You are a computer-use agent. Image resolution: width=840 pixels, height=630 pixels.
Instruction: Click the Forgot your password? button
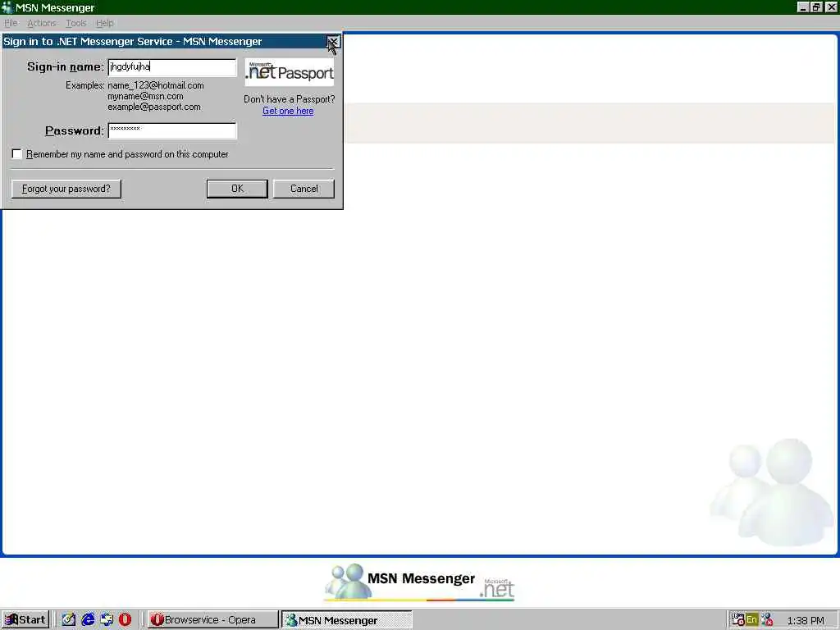pyautogui.click(x=66, y=189)
